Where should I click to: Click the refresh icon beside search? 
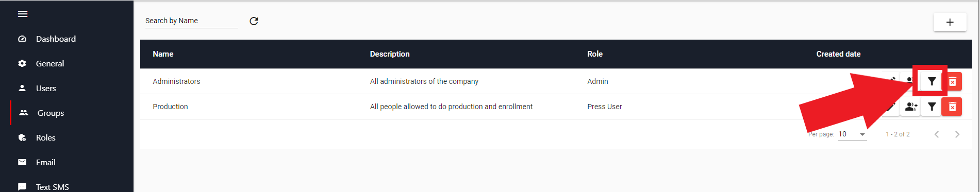(254, 21)
